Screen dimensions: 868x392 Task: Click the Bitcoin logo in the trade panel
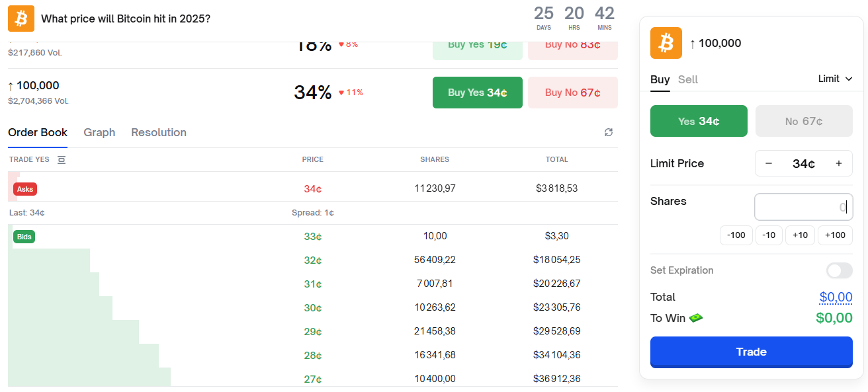coord(666,42)
